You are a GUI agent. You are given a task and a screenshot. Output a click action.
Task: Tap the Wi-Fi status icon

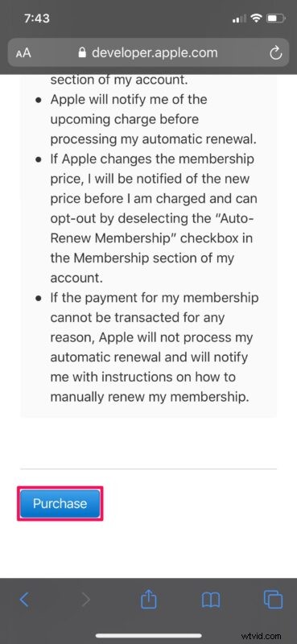click(257, 18)
